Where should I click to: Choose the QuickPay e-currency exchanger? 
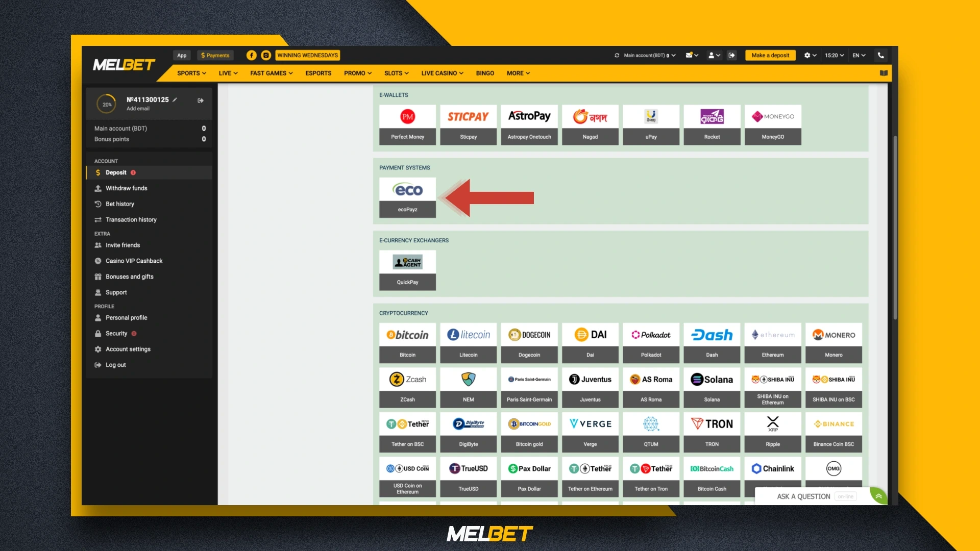click(407, 270)
